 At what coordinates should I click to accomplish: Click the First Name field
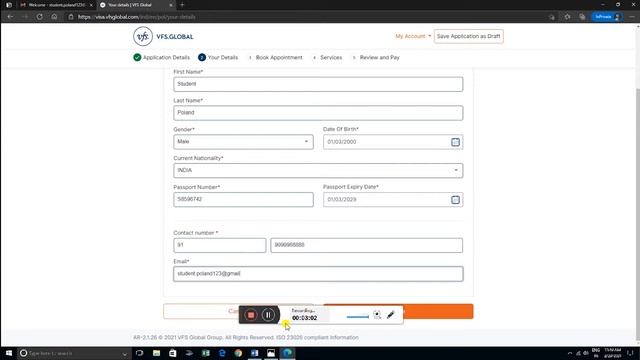pyautogui.click(x=318, y=84)
